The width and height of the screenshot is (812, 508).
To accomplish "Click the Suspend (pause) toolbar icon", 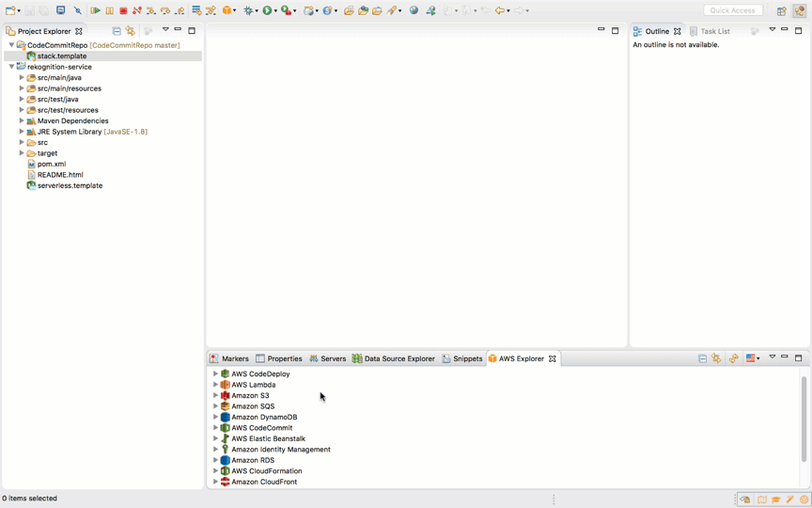I will (x=110, y=10).
